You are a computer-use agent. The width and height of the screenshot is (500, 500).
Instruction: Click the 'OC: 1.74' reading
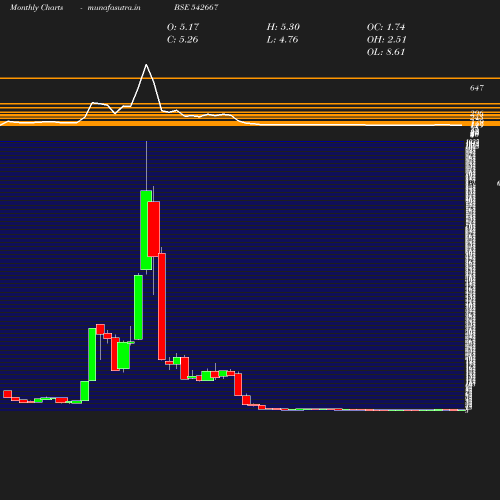pos(386,27)
